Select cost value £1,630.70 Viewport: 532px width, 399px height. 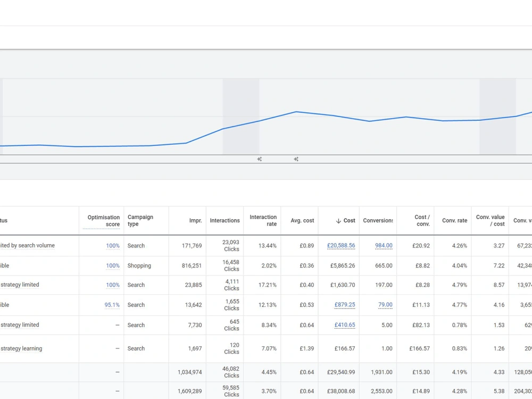tap(343, 285)
